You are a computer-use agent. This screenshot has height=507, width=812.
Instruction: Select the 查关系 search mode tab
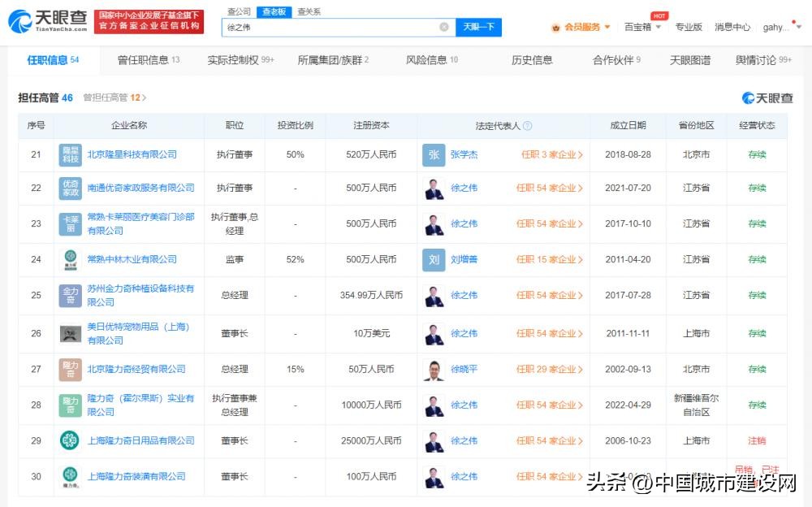[x=309, y=11]
